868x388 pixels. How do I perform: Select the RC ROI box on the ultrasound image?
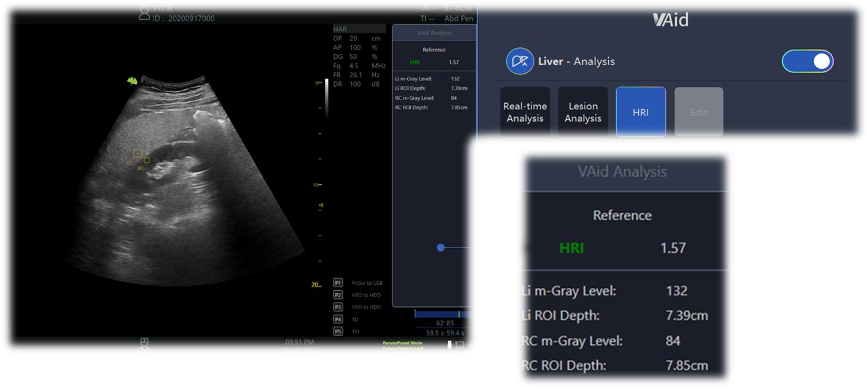click(146, 160)
